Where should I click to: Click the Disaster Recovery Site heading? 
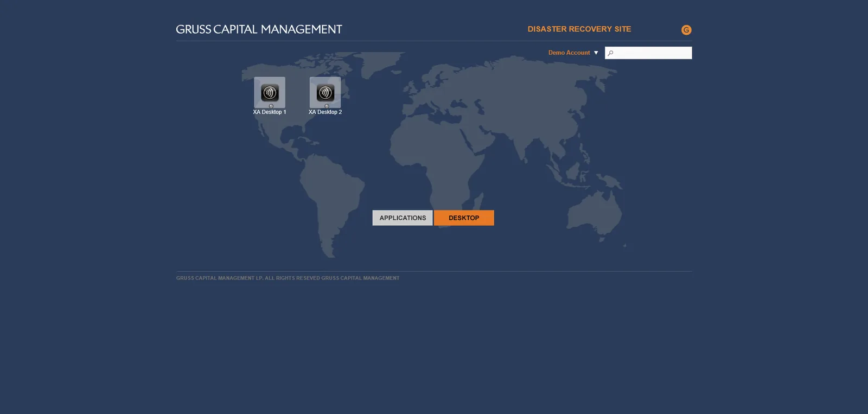click(x=579, y=29)
